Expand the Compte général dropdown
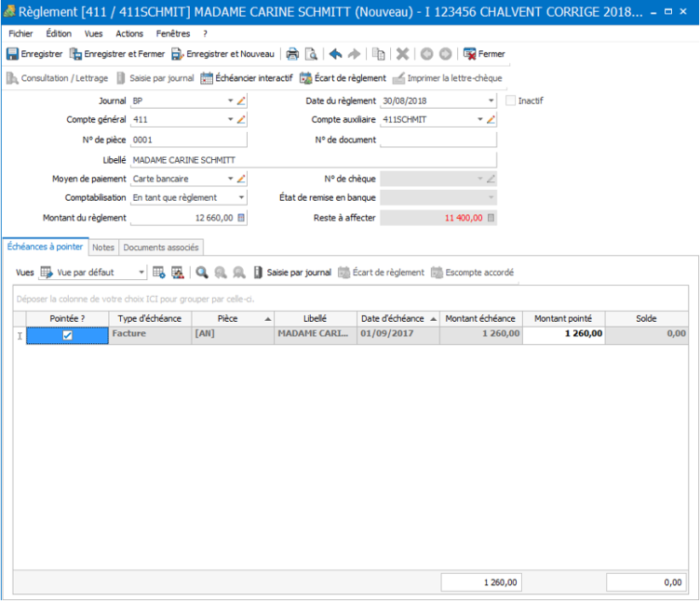 coord(230,120)
